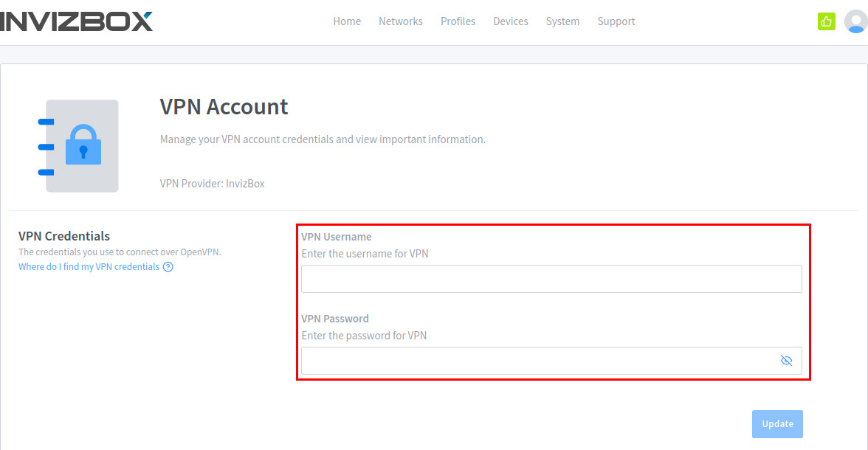Click the question mark help icon
This screenshot has height=450, width=868.
point(168,267)
